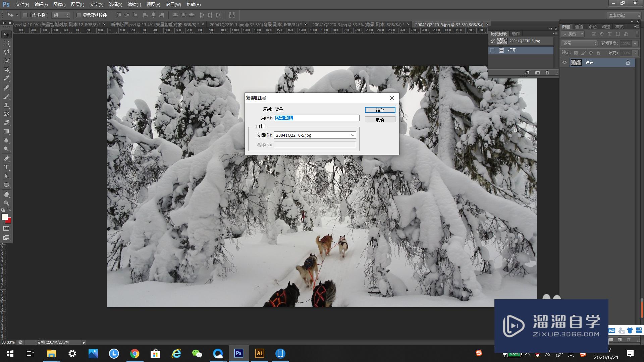Open the 文档 destination dropdown
Viewport: 644px width, 362px height.
coord(315,135)
